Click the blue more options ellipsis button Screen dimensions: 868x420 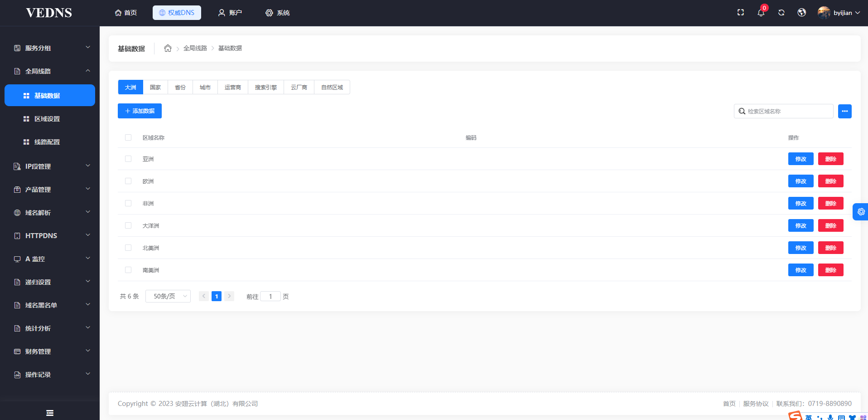(845, 111)
